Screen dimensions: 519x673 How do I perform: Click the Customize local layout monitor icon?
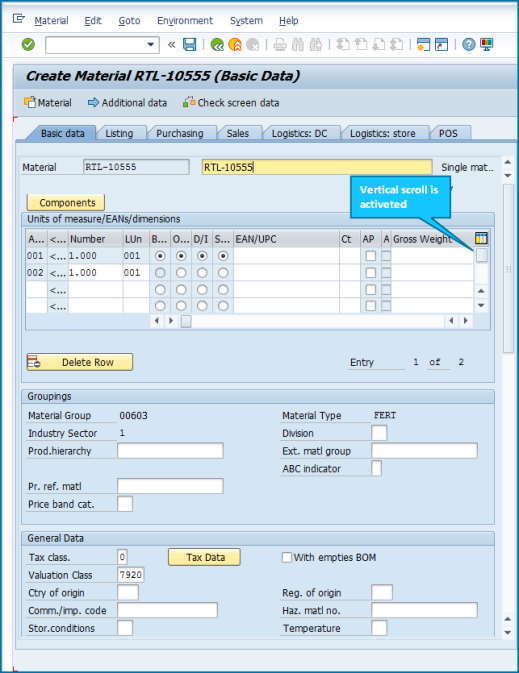487,44
